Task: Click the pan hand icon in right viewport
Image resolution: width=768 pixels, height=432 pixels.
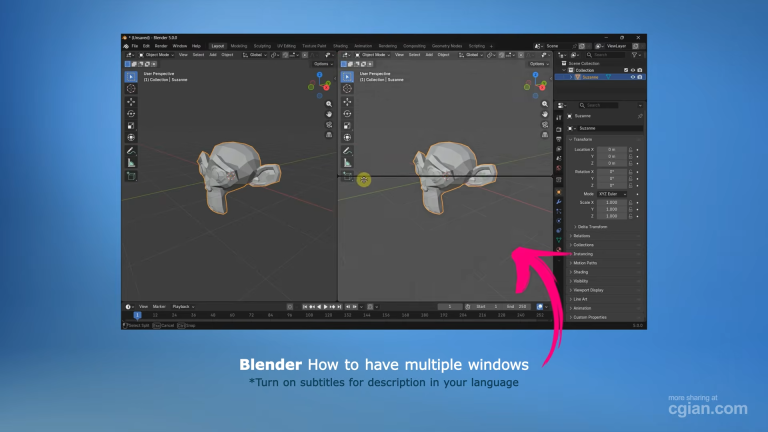Action: [x=545, y=114]
